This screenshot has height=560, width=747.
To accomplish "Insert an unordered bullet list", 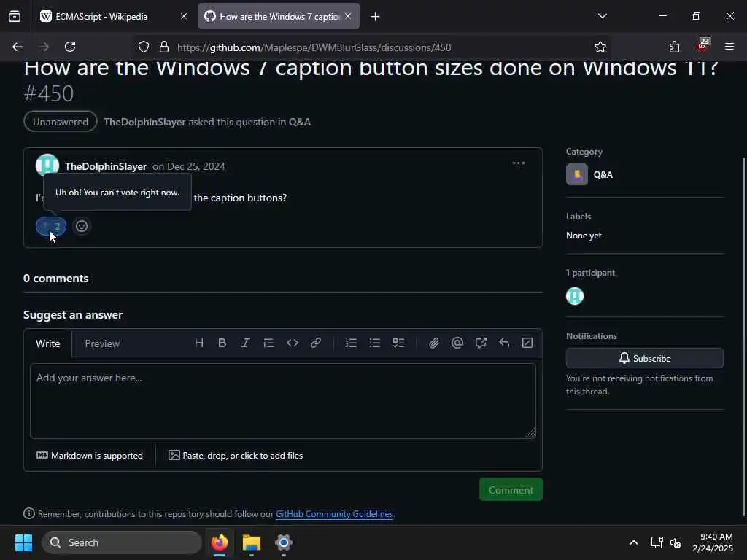I will pos(374,343).
